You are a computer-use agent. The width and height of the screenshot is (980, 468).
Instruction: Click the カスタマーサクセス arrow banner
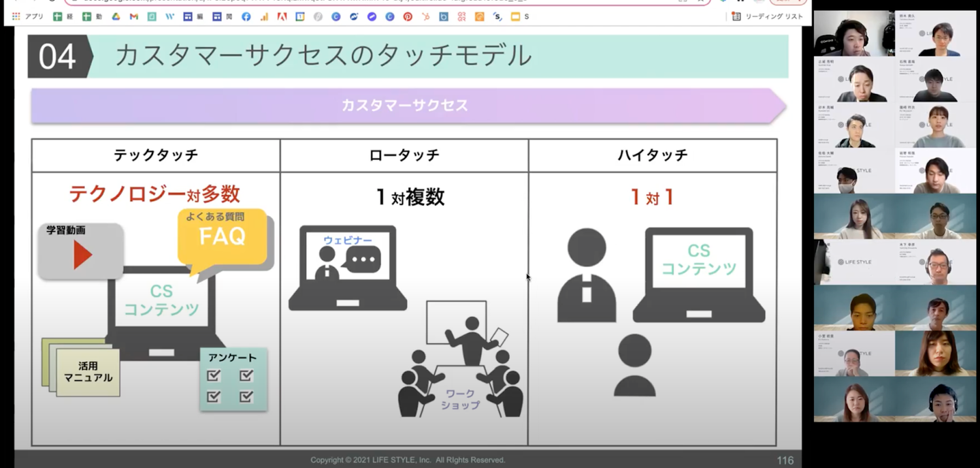point(408,106)
